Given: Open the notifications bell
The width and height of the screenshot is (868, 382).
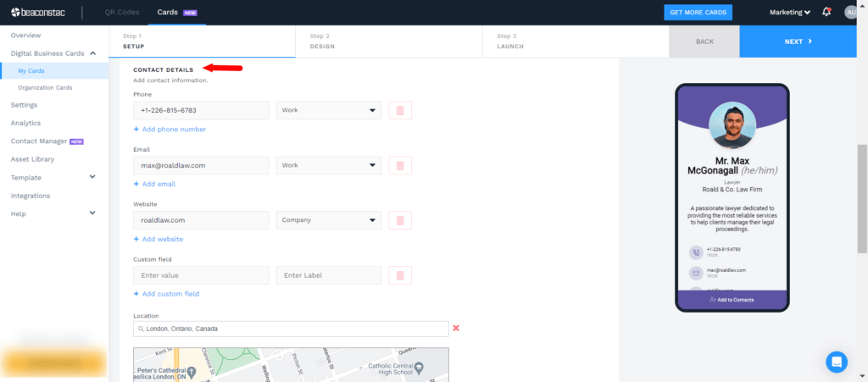Looking at the screenshot, I should pyautogui.click(x=826, y=12).
